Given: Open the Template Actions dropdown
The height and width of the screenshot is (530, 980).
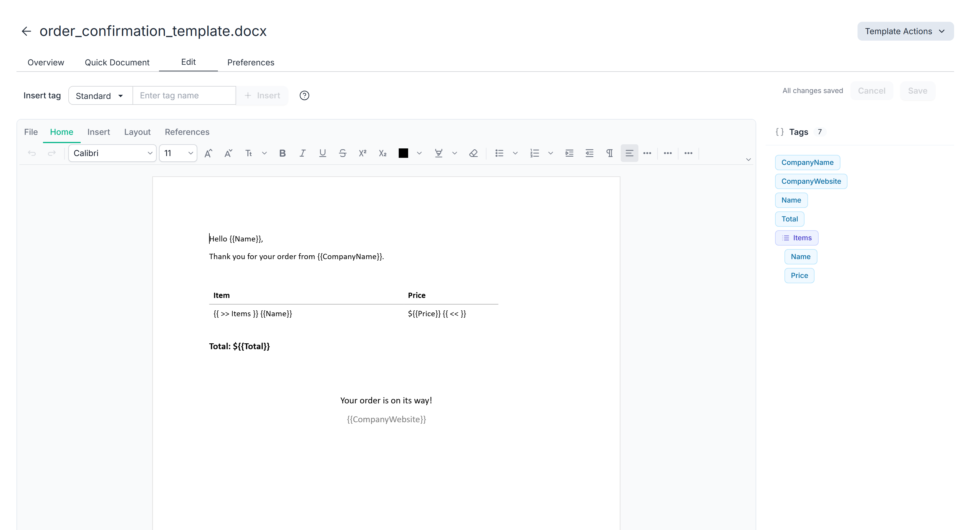Looking at the screenshot, I should (x=905, y=31).
